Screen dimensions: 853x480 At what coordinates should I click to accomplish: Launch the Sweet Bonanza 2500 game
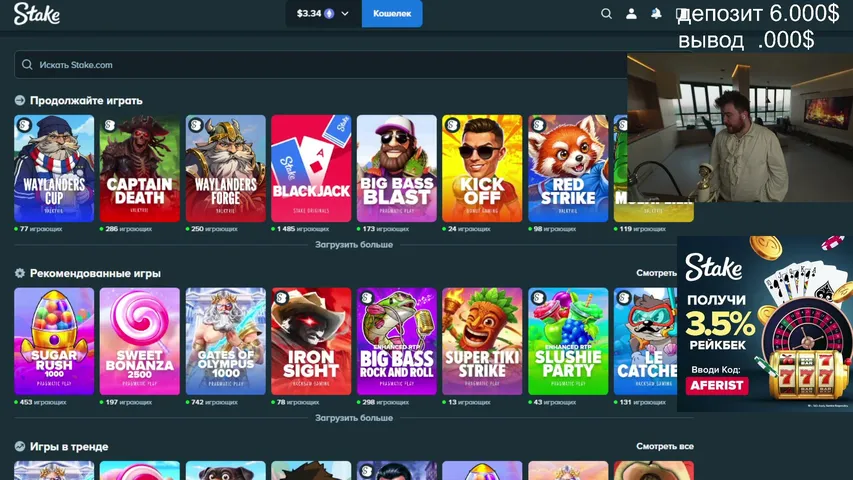(x=139, y=341)
